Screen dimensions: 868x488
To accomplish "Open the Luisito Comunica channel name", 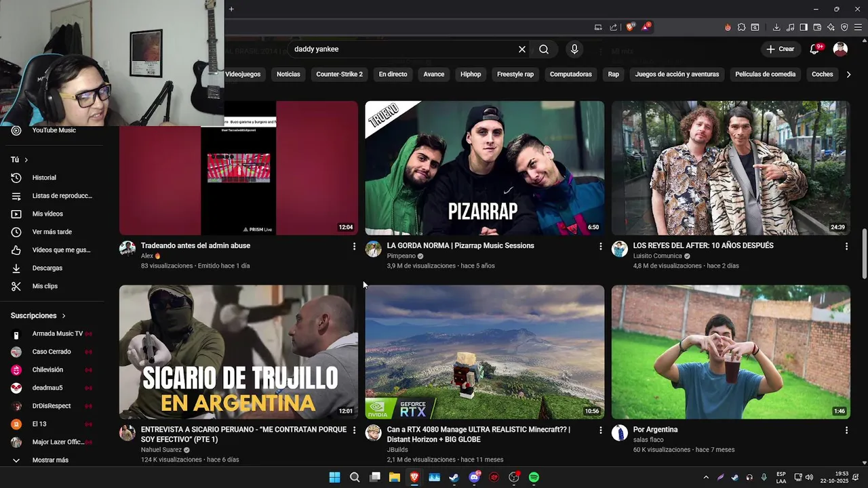I will tap(657, 256).
